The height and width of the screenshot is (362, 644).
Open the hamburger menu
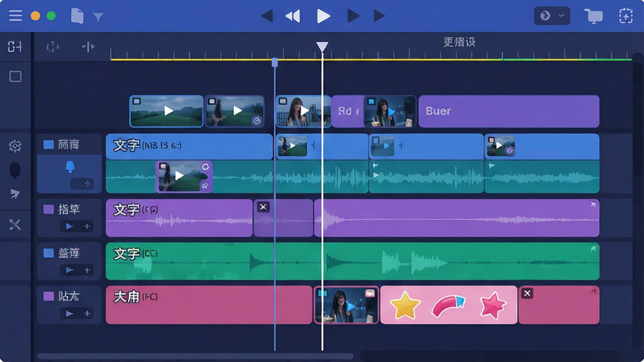[16, 16]
